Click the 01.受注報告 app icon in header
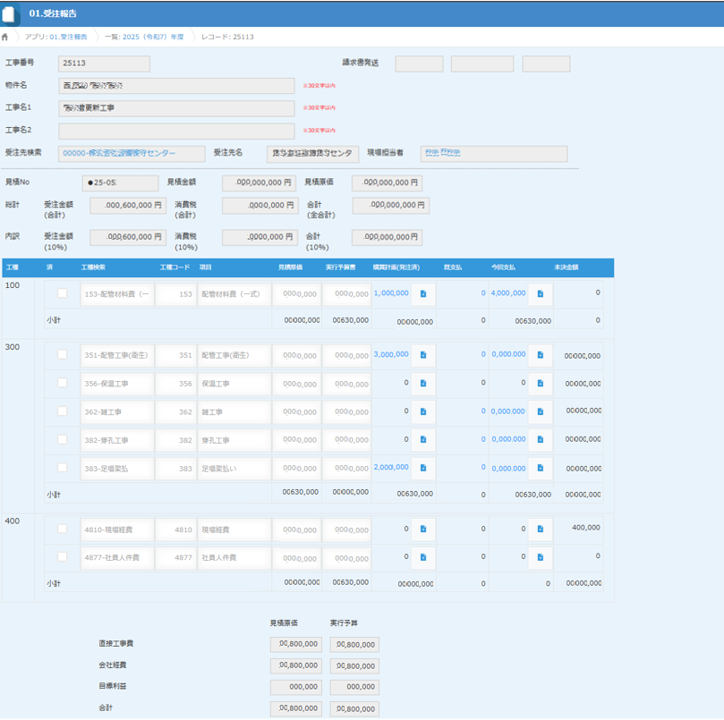 click(11, 13)
